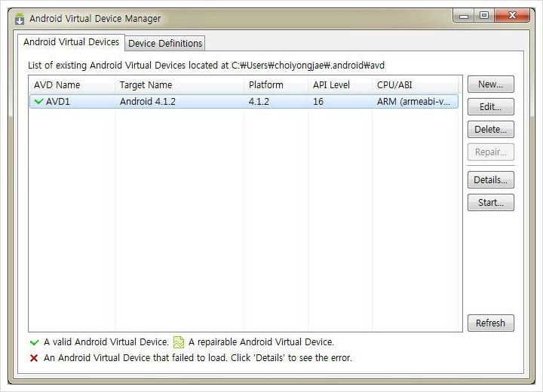The image size is (543, 392).
Task: Click the disabled Repair... button
Action: [491, 152]
